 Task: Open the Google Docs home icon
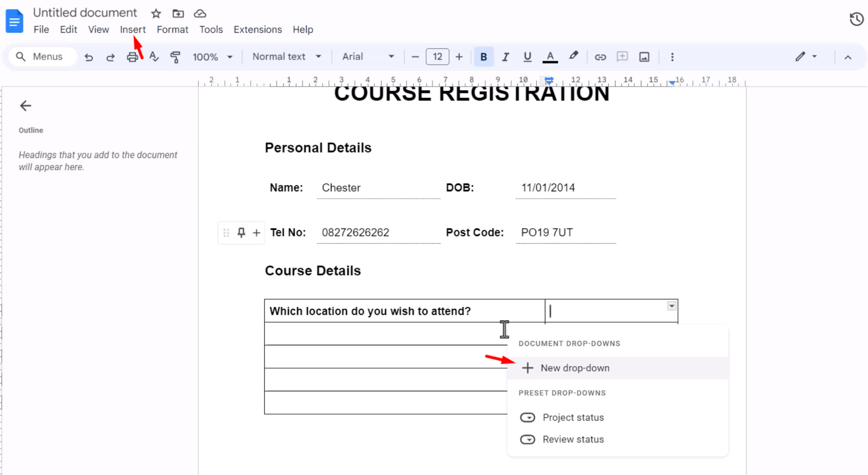coord(15,21)
